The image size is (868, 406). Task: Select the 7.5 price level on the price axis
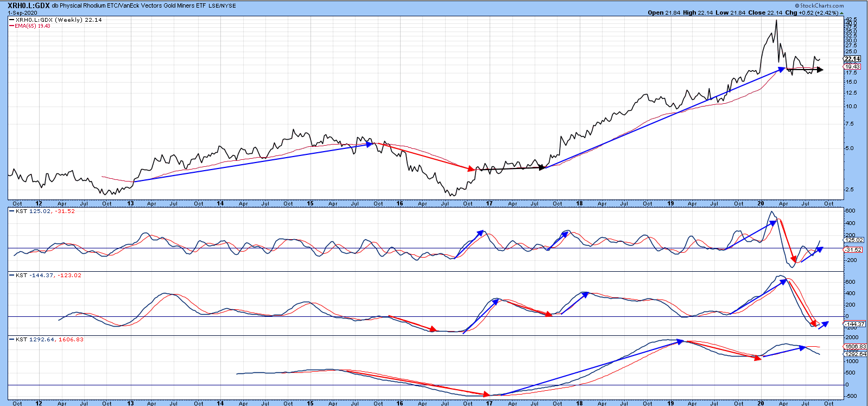(849, 124)
